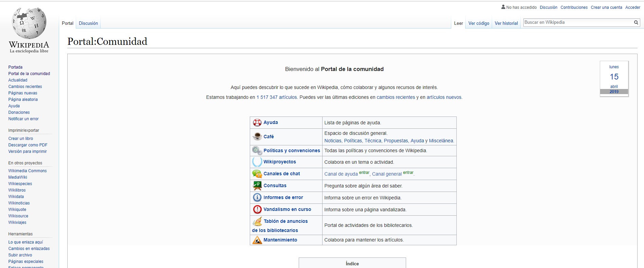Open cambios recientes link in intro text
Image resolution: width=644 pixels, height=268 pixels.
(x=396, y=97)
